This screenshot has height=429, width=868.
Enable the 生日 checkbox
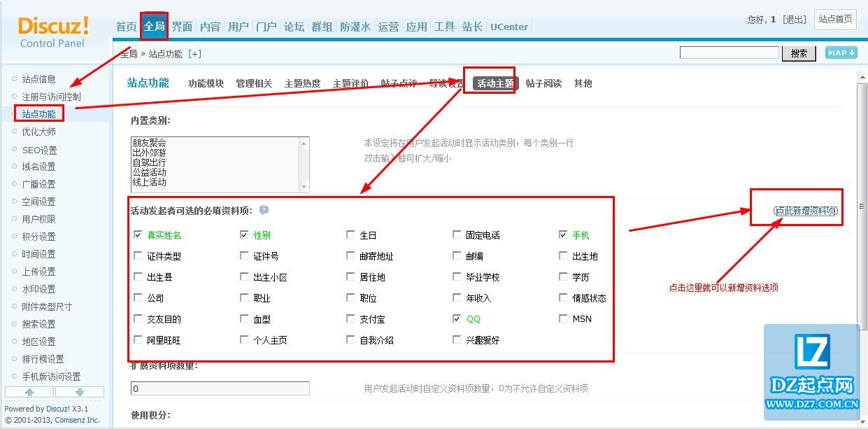(x=350, y=235)
